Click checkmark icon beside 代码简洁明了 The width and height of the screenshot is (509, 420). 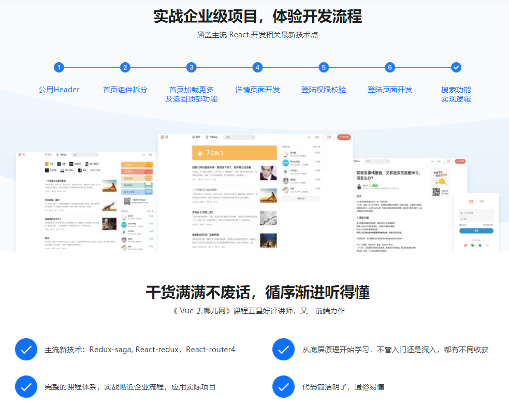pos(283,387)
